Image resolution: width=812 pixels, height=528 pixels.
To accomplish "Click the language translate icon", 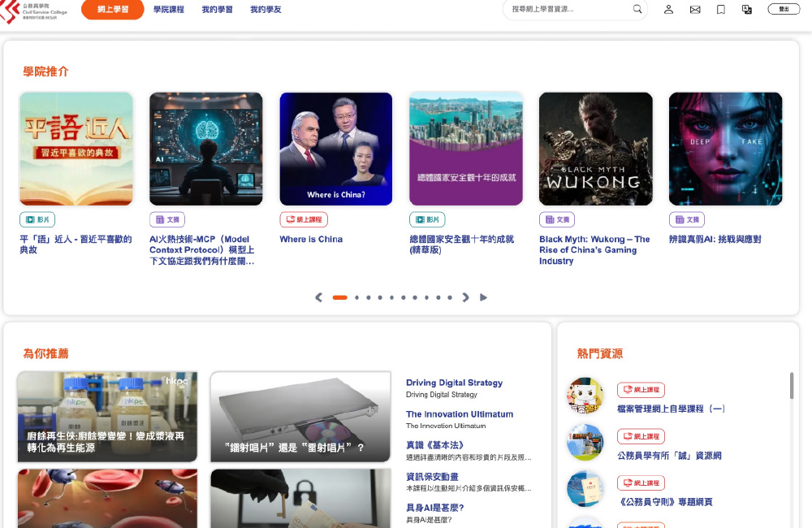I will (747, 10).
